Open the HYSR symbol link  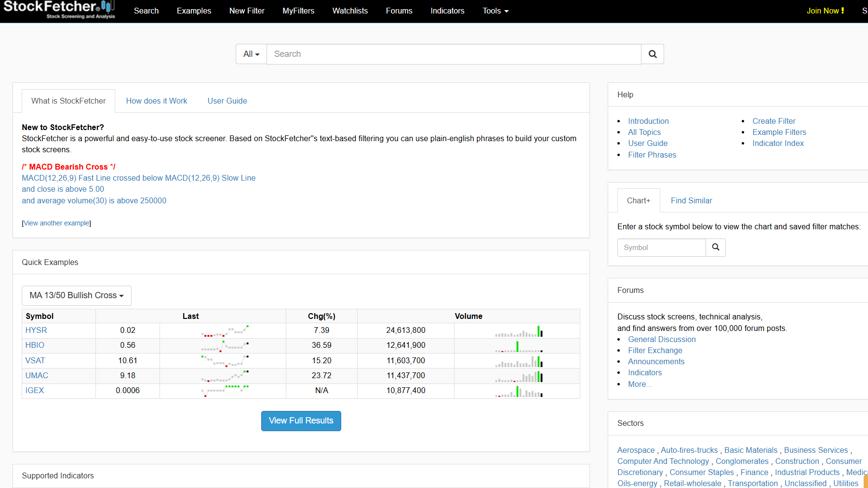(x=36, y=330)
